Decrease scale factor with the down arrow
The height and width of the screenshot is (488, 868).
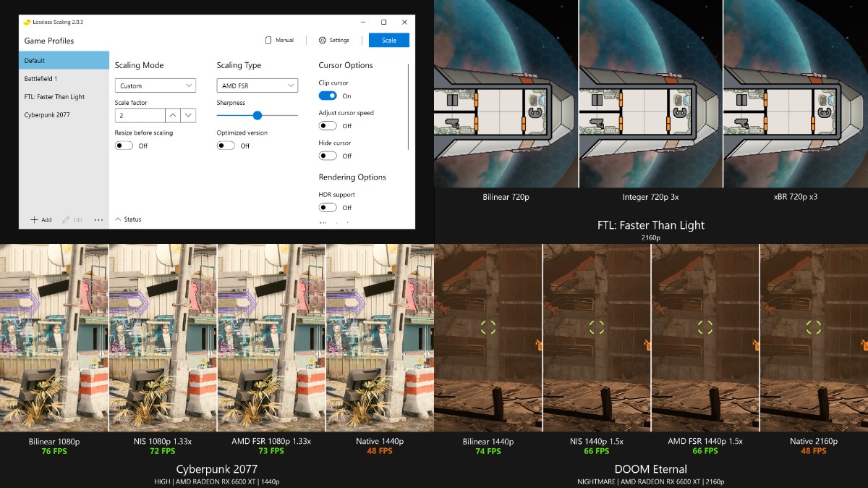(x=188, y=115)
